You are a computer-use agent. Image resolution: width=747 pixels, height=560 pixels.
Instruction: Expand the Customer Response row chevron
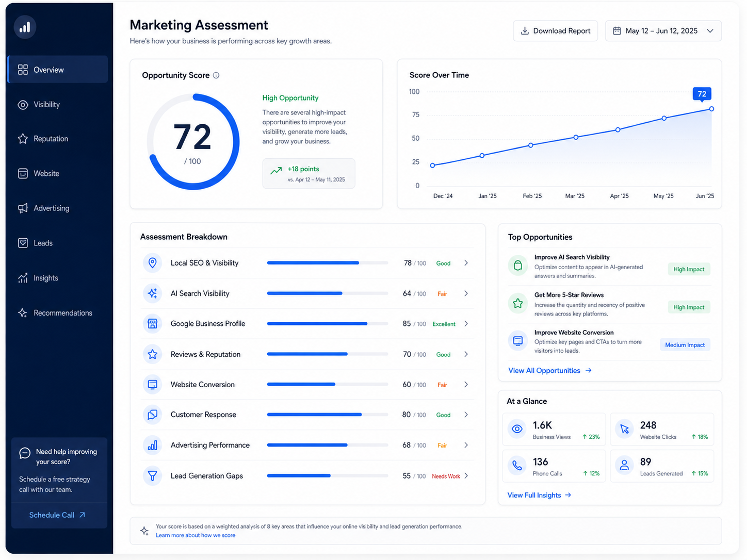pyautogui.click(x=466, y=415)
